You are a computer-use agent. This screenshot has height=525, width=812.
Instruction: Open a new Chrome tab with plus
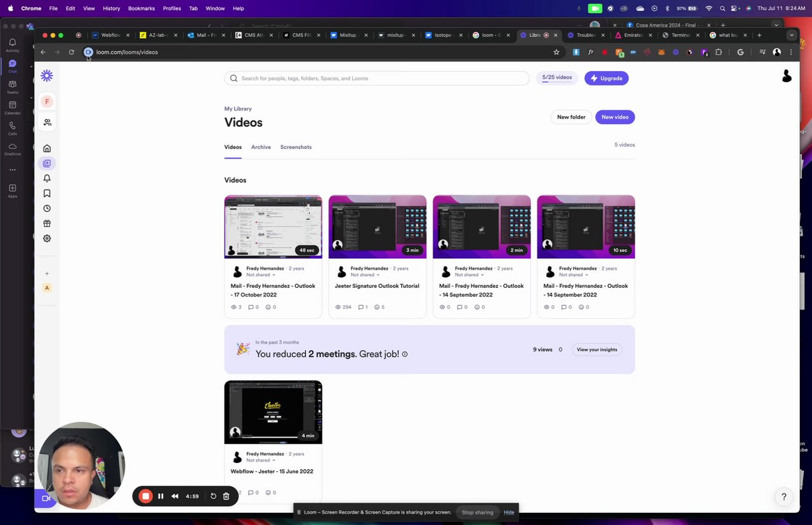(x=759, y=35)
